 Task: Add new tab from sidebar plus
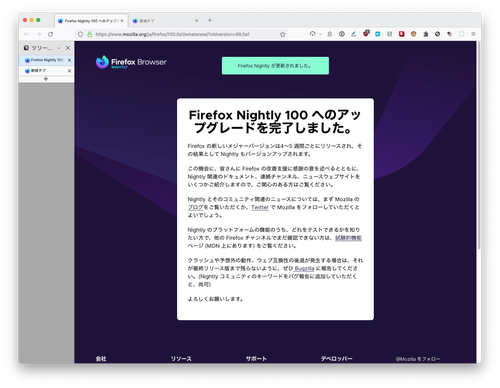[x=46, y=79]
